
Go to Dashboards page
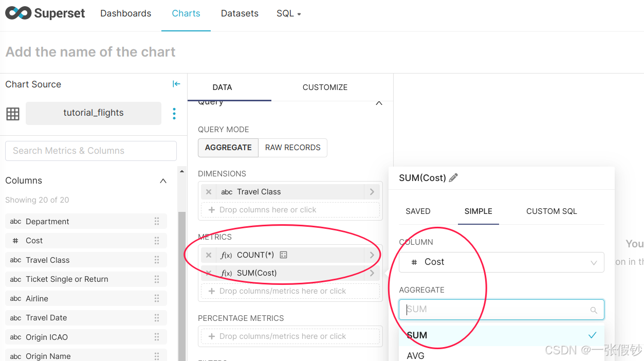click(125, 13)
